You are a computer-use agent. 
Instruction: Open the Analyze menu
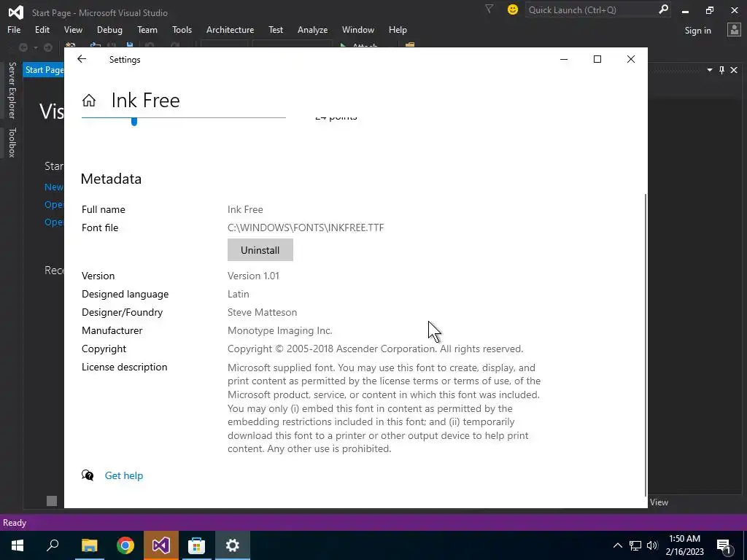312,30
